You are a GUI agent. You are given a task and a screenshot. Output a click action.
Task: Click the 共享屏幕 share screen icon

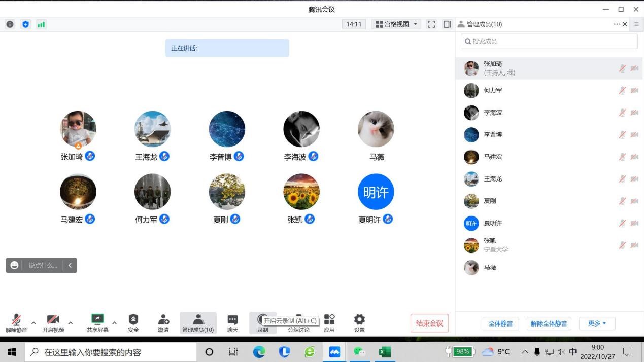click(97, 319)
